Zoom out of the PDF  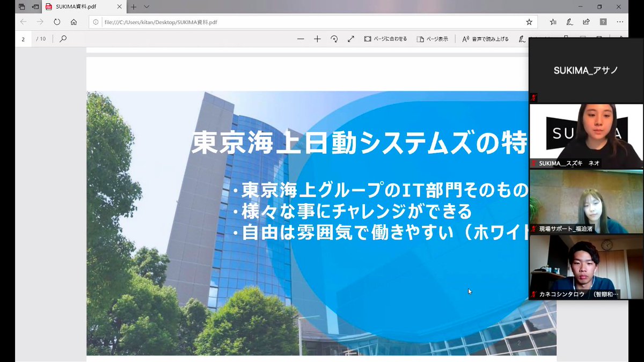pyautogui.click(x=301, y=39)
